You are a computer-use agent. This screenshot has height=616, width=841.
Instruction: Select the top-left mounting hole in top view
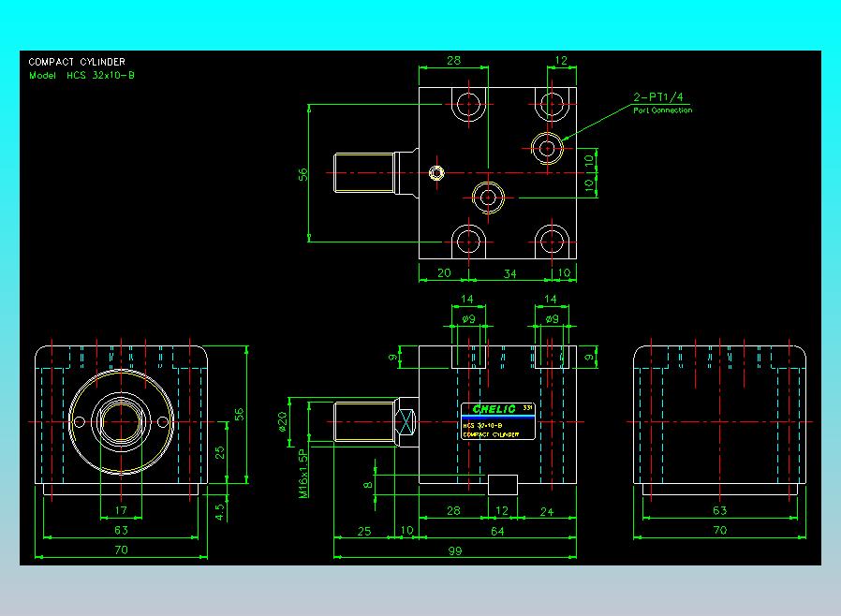(x=469, y=104)
